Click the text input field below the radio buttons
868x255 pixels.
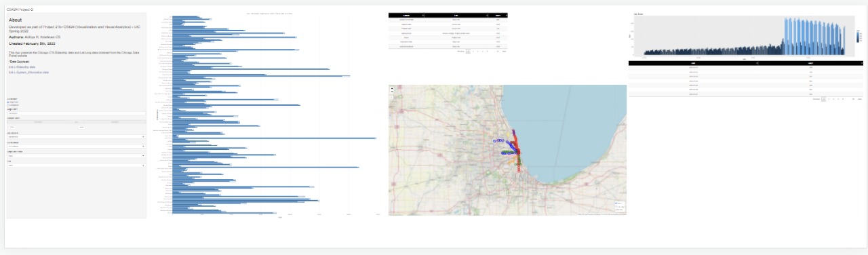click(x=77, y=113)
